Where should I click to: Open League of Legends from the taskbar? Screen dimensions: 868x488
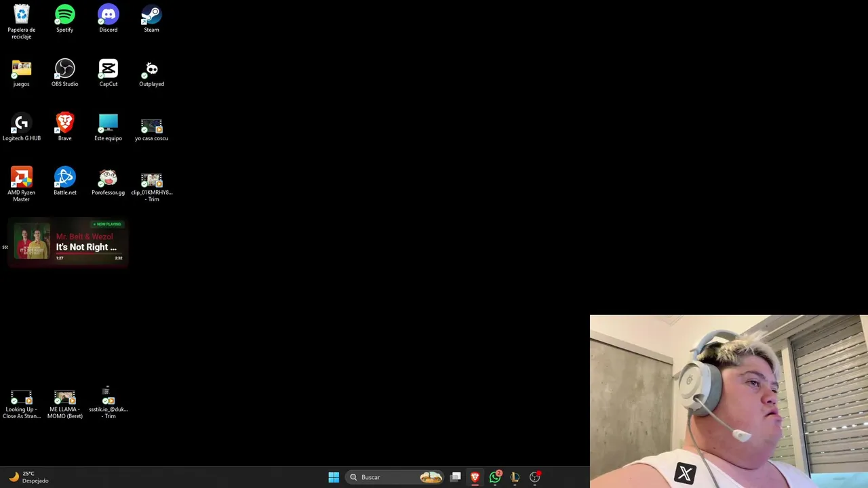pos(515,477)
